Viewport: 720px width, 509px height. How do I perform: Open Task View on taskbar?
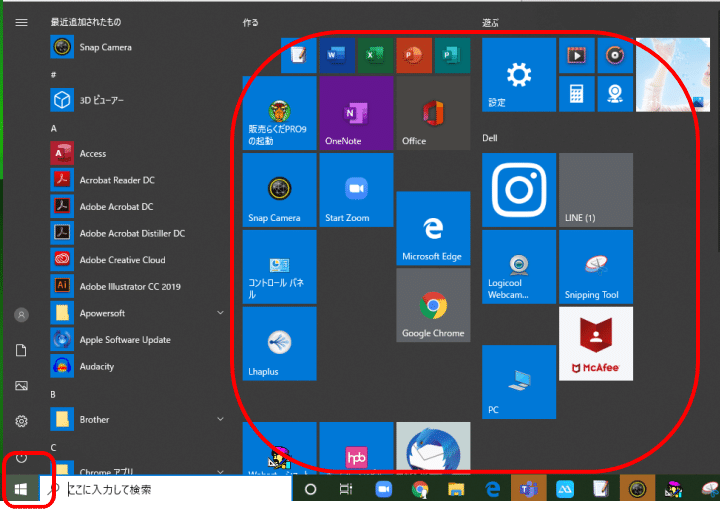(x=346, y=489)
